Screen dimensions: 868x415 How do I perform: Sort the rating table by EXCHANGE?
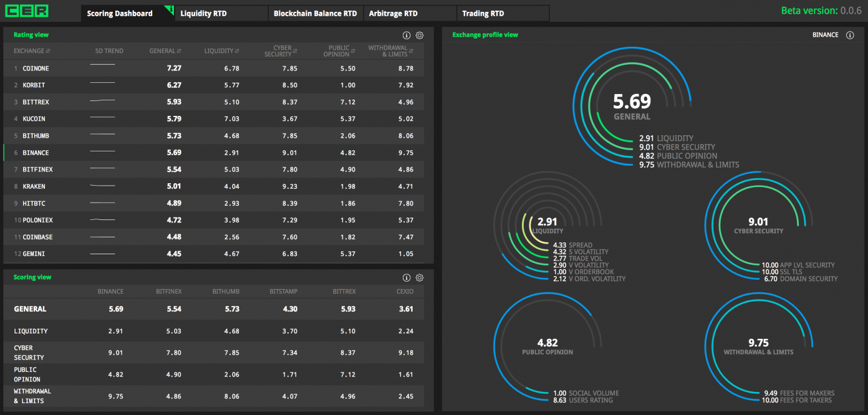pyautogui.click(x=32, y=51)
